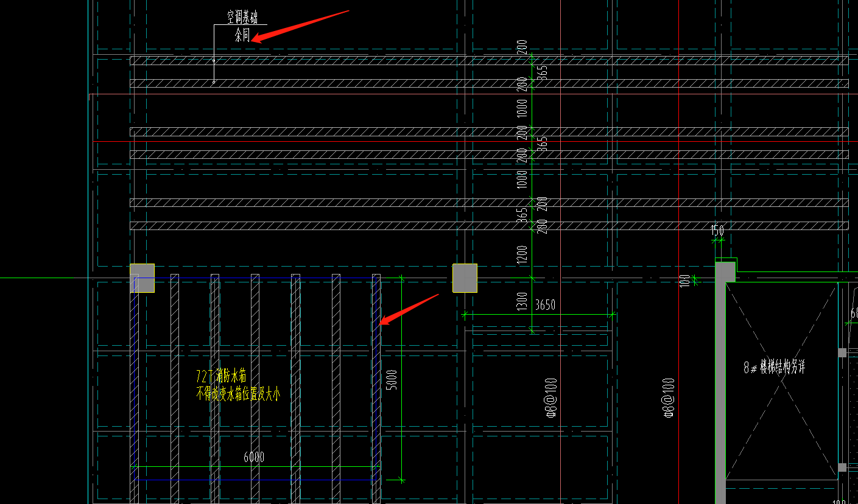This screenshot has width=858, height=504.
Task: Click the yellow 不得改变水箱位置及大小 note
Action: [237, 394]
